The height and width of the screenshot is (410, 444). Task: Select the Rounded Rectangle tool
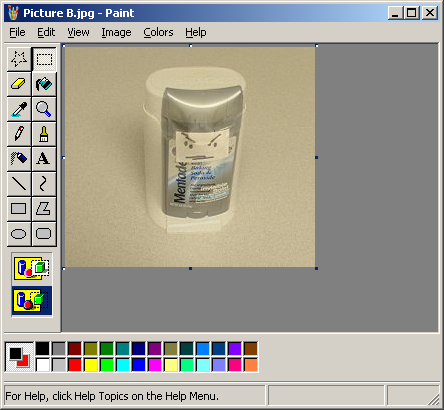coord(44,234)
